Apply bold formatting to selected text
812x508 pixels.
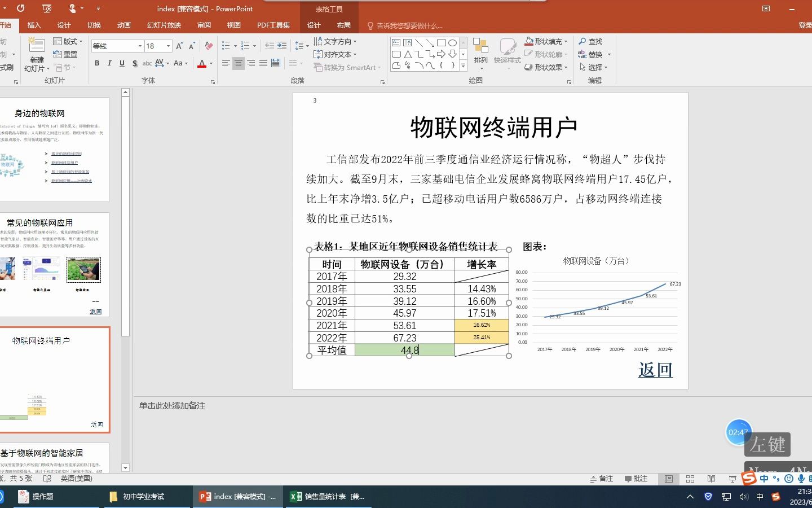click(x=96, y=64)
